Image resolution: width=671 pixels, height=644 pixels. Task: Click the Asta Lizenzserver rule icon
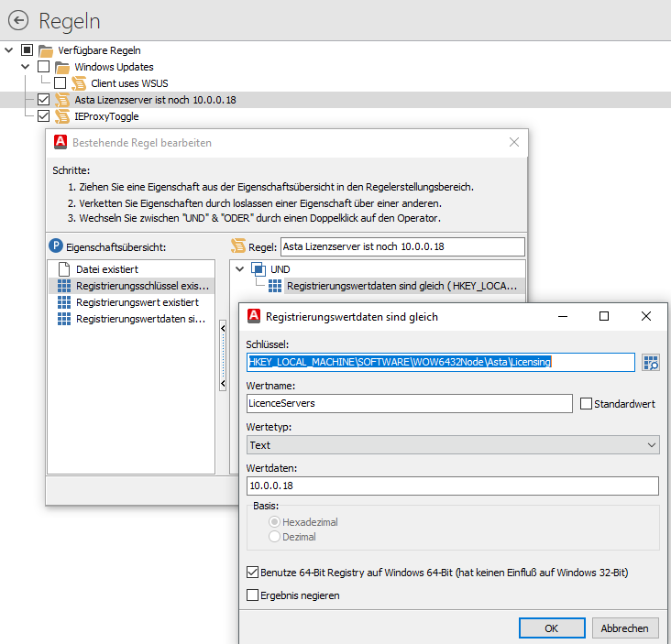click(62, 100)
